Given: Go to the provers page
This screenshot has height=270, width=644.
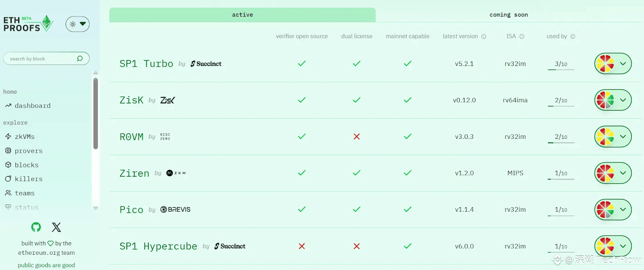Looking at the screenshot, I should pos(28,151).
